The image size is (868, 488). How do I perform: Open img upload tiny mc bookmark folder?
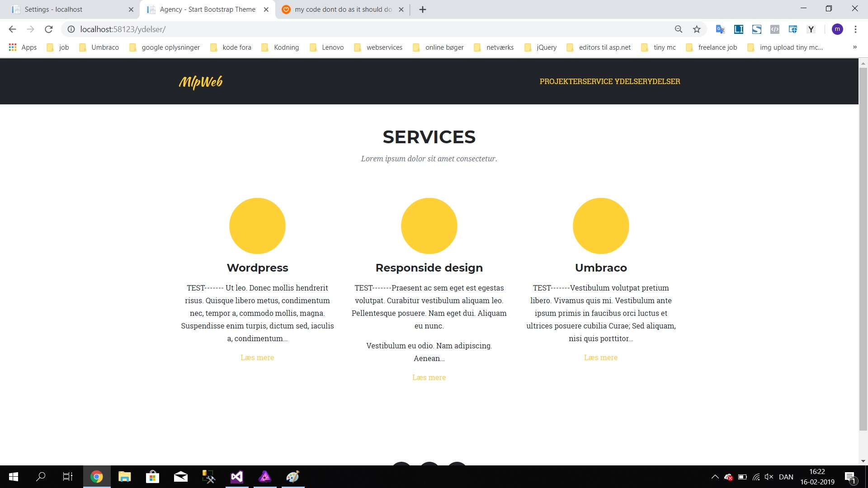coord(785,47)
